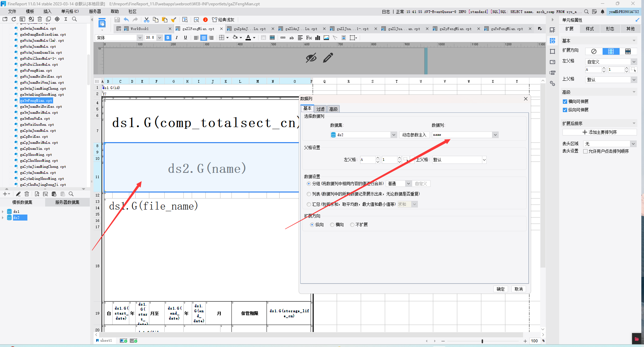Select the 列表 list radio option
644x347 pixels.
click(x=309, y=194)
